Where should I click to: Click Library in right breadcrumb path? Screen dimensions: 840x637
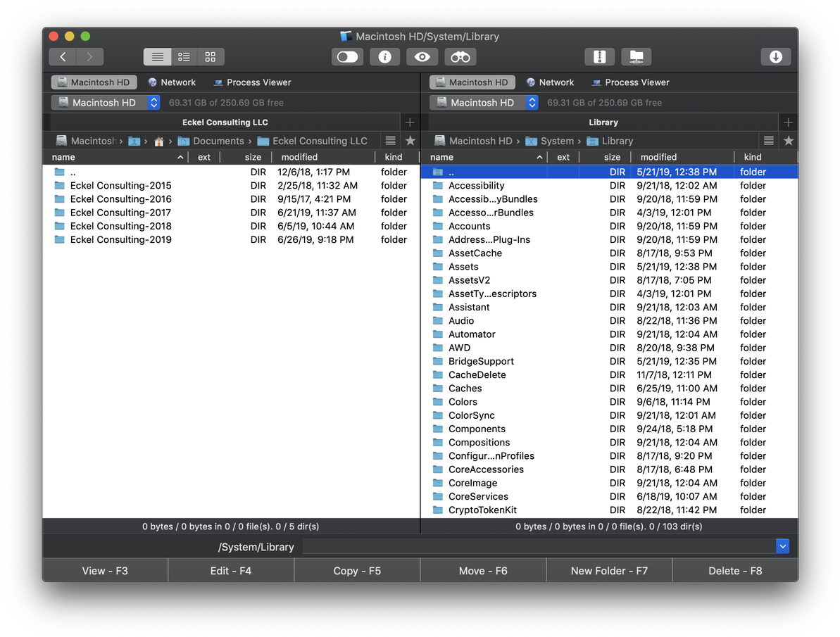point(610,141)
